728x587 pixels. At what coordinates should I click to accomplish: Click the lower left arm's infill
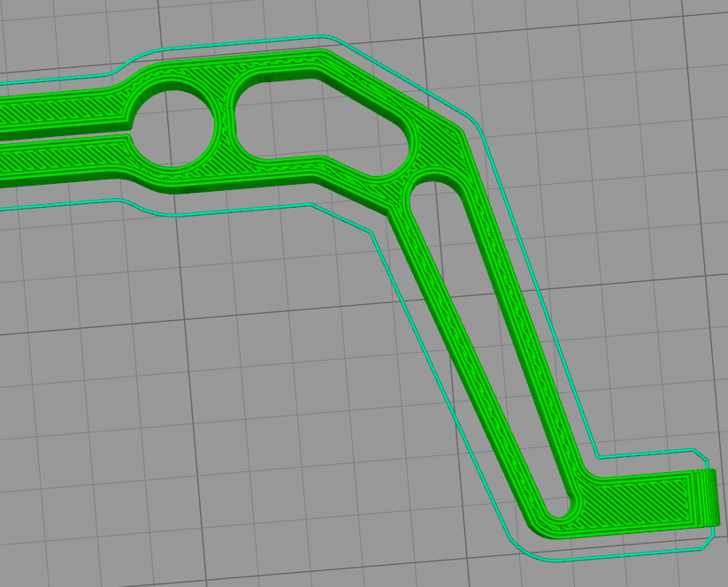pyautogui.click(x=62, y=158)
